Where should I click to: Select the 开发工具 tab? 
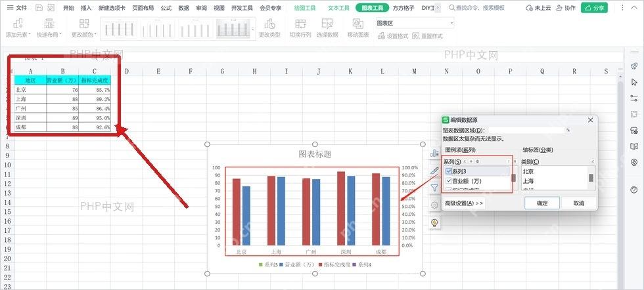click(x=242, y=8)
